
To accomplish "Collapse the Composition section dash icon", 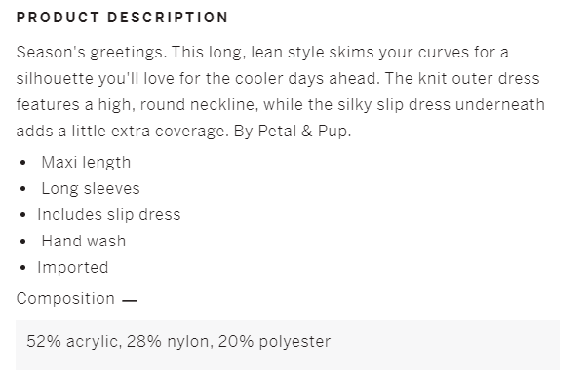I will coord(130,301).
